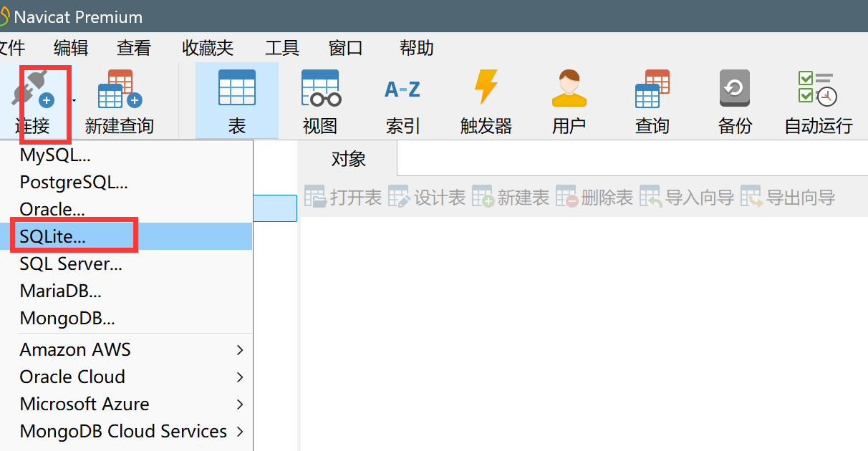Click the 打开表 button
Screen dimensions: 868x451
(x=343, y=197)
